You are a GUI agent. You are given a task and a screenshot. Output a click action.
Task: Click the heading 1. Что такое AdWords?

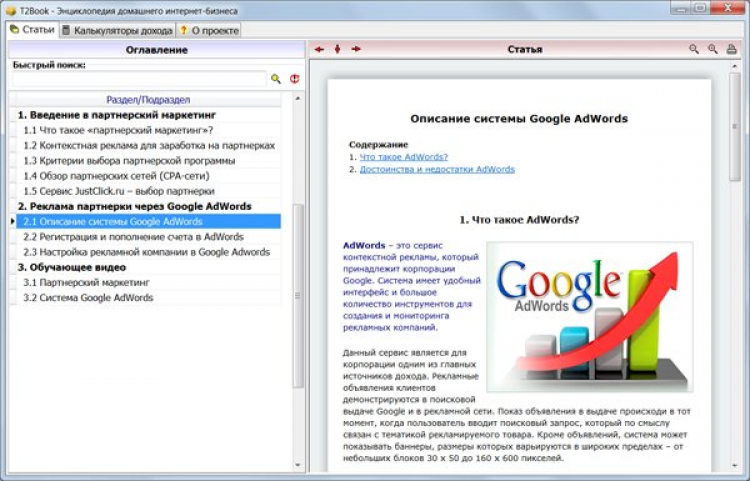pos(519,220)
